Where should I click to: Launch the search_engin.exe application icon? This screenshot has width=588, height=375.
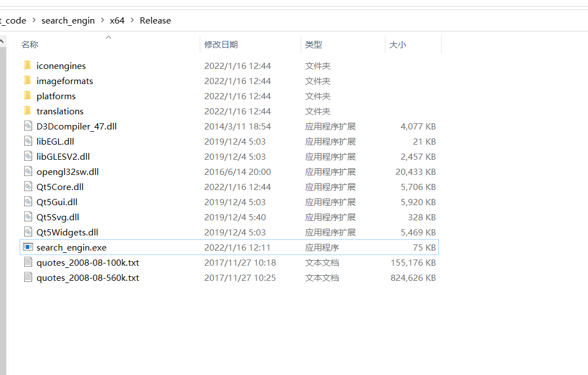click(x=27, y=247)
